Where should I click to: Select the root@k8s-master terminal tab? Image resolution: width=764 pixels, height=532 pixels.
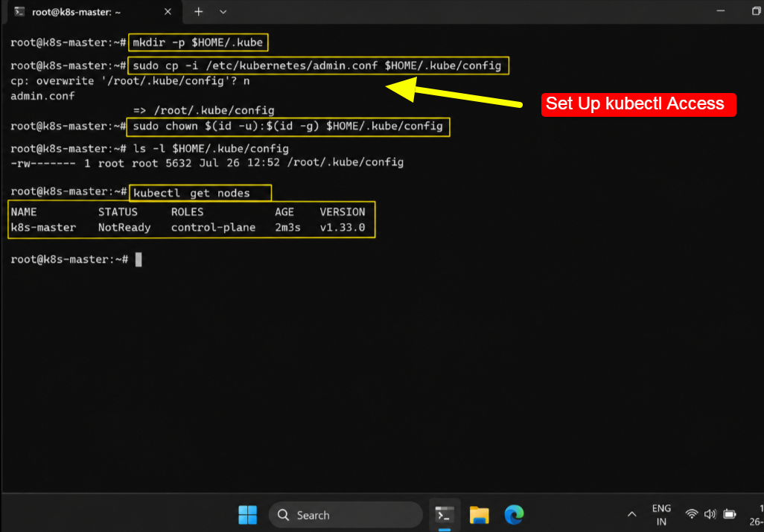pos(92,12)
